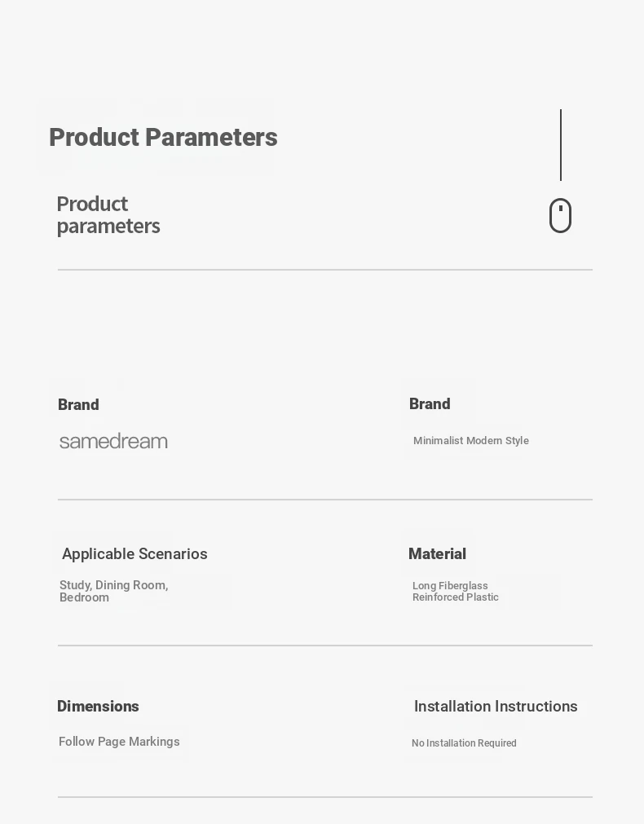This screenshot has height=824, width=644.
Task: Click the Installation Instructions label
Action: 496,707
